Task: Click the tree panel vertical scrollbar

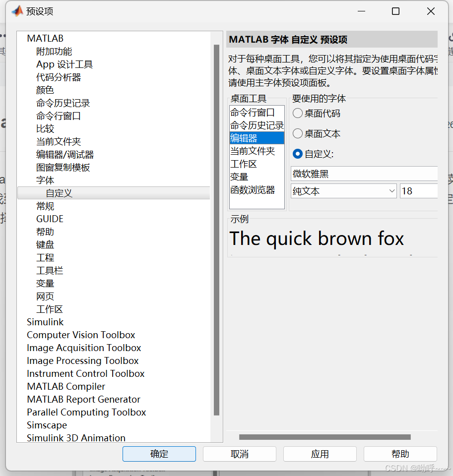Action: tap(216, 230)
